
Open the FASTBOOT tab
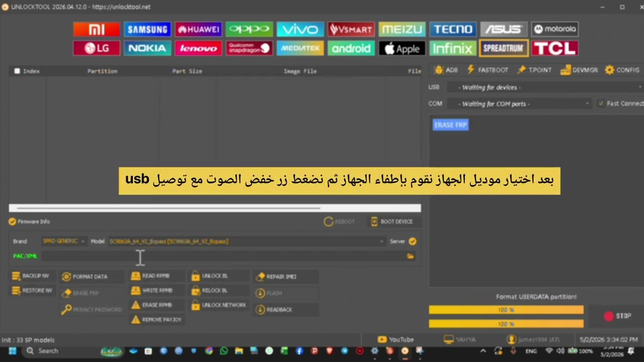(x=488, y=70)
